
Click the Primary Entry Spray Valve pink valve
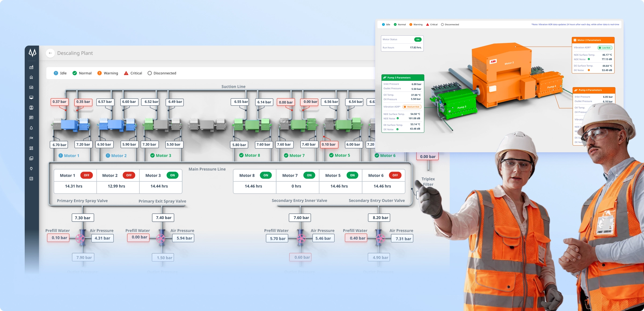point(80,238)
